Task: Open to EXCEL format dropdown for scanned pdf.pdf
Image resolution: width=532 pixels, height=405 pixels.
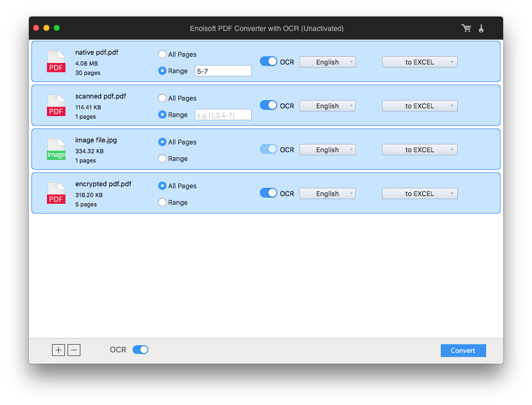Action: click(420, 106)
